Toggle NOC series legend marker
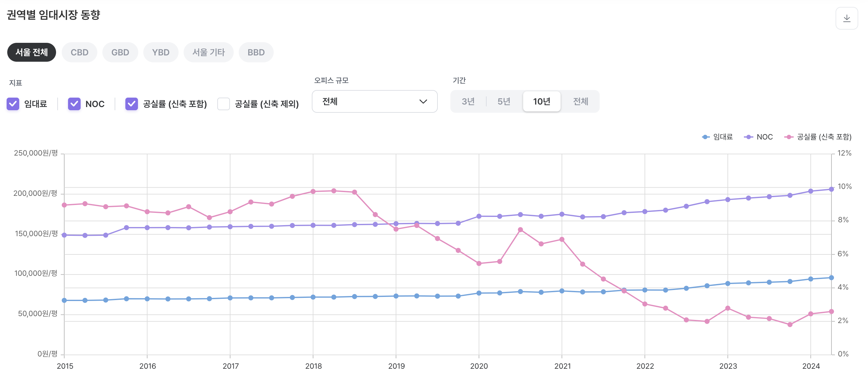 [748, 137]
